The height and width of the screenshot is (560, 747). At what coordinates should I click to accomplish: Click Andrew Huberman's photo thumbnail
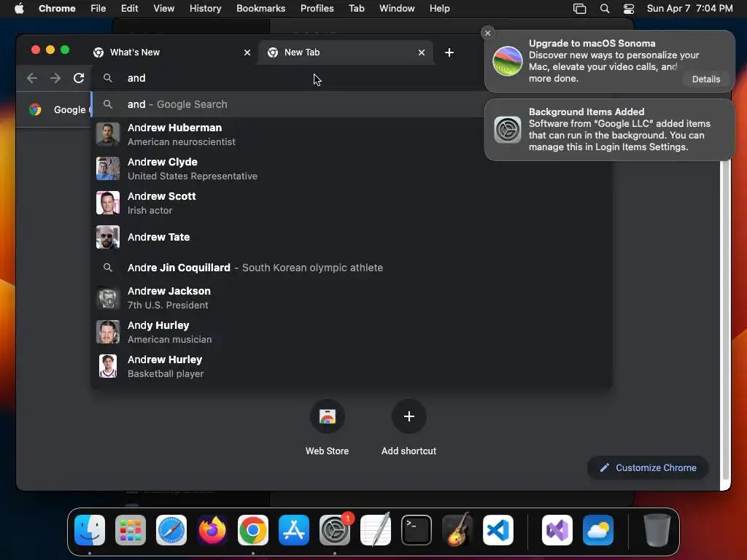point(108,134)
